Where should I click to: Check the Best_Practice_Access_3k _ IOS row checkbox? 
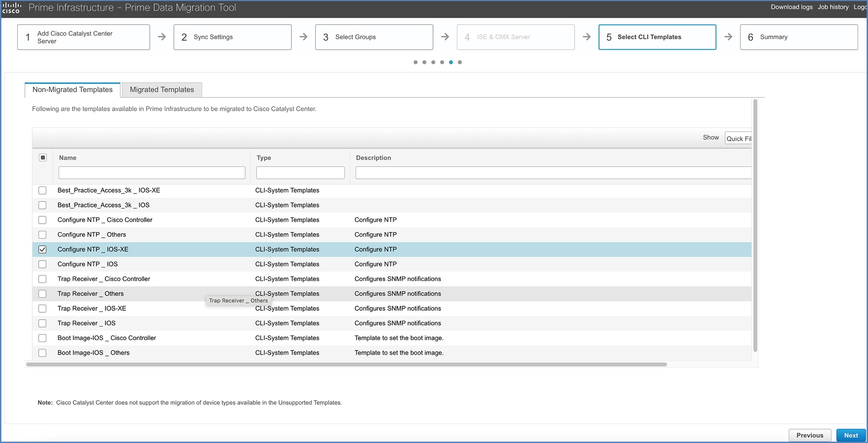[43, 205]
